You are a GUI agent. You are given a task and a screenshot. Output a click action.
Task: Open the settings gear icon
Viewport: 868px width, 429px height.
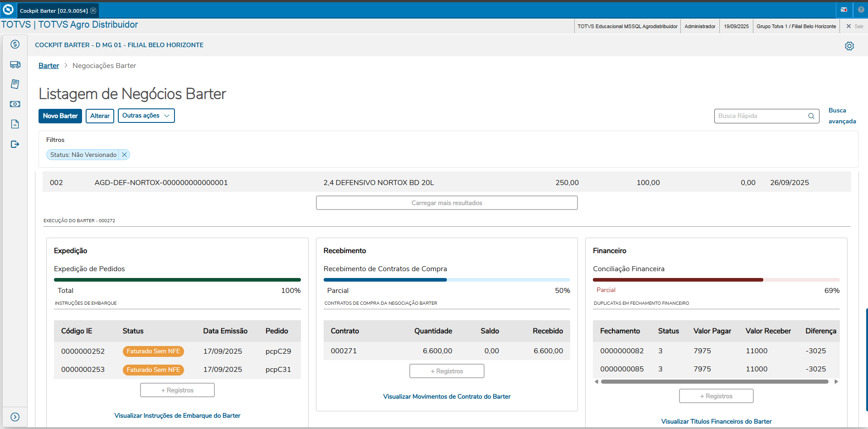click(849, 46)
